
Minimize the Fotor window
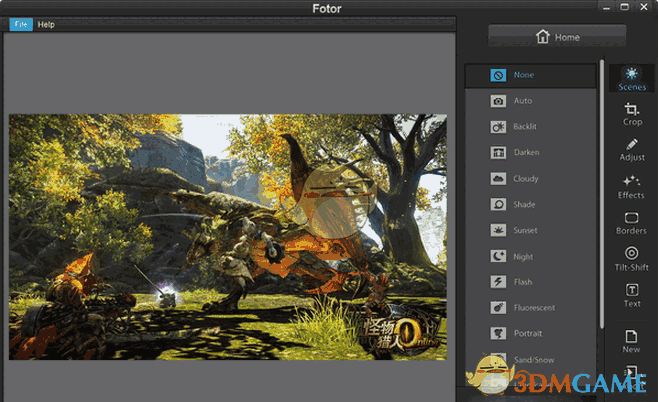point(606,7)
